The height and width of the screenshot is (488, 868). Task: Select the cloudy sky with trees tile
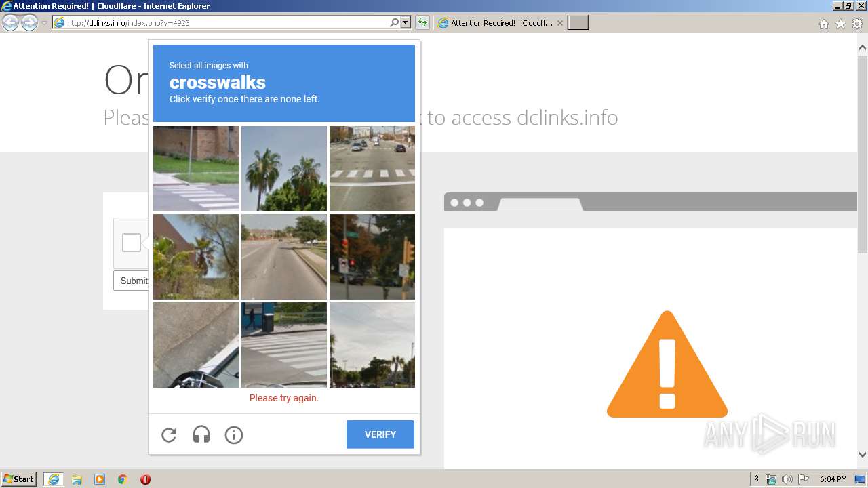(x=372, y=345)
